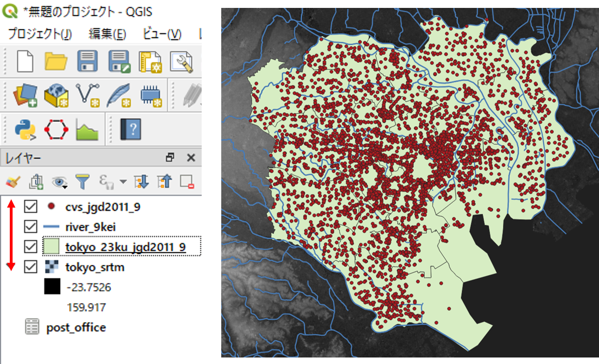Create a new shapefile layer icon
The height and width of the screenshot is (364, 599).
(x=88, y=94)
